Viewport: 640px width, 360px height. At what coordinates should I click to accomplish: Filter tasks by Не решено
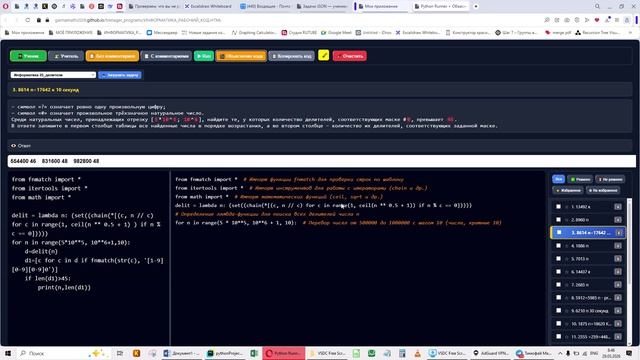coord(610,179)
